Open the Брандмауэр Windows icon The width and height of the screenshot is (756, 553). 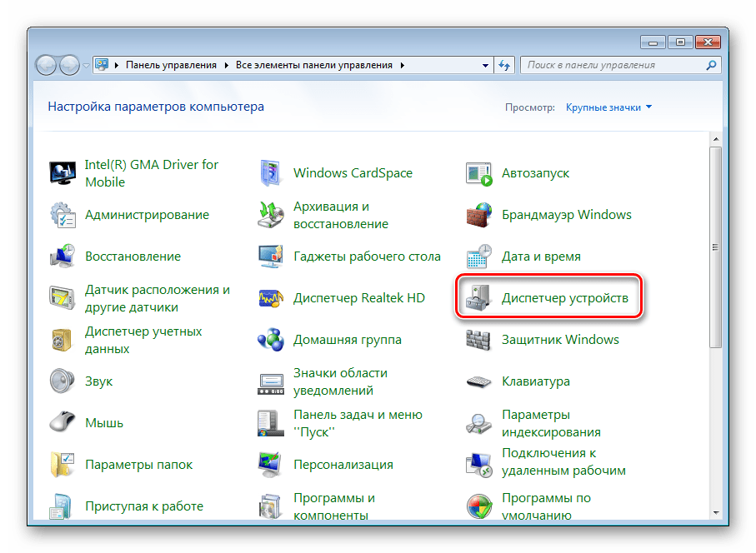coord(479,215)
